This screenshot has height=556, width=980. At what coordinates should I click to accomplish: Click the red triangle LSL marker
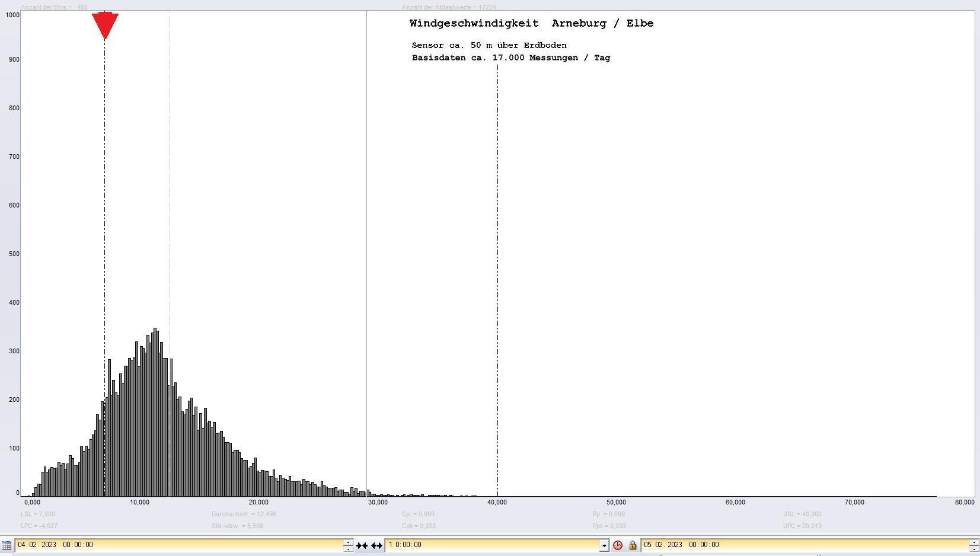105,26
